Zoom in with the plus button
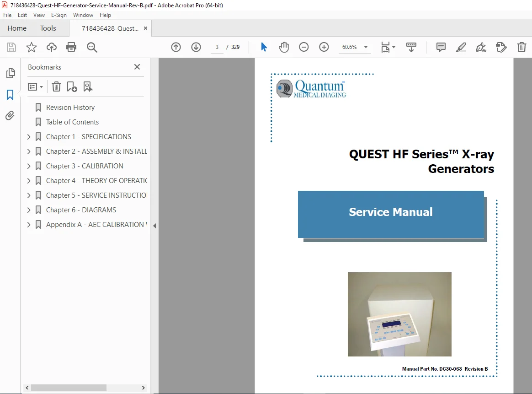The image size is (532, 394). click(x=324, y=47)
